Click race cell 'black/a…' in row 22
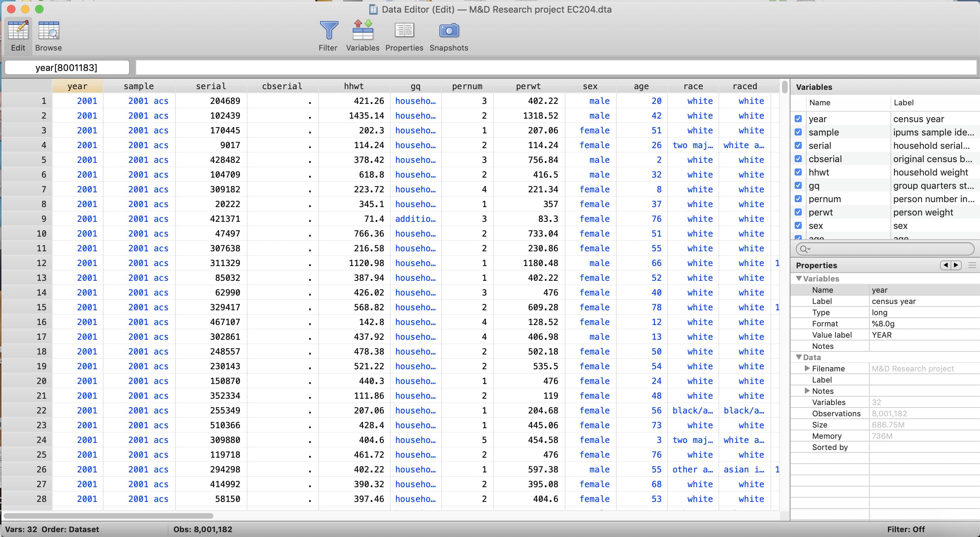Viewport: 980px width, 537px height. coord(693,410)
